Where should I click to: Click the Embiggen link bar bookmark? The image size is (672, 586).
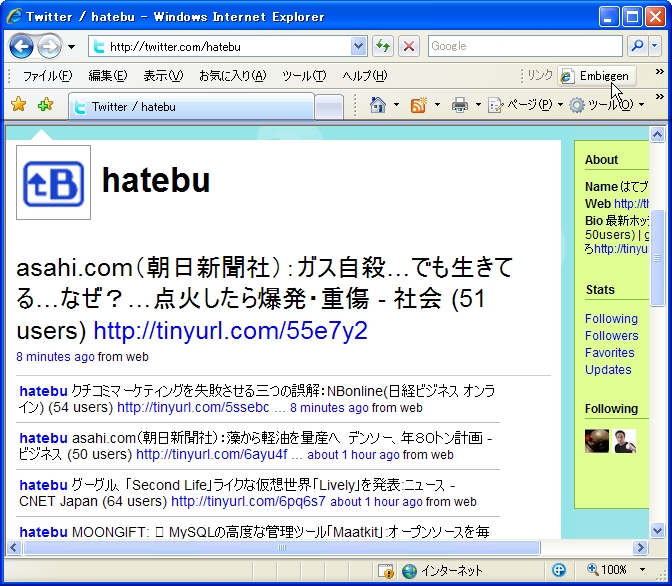597,76
